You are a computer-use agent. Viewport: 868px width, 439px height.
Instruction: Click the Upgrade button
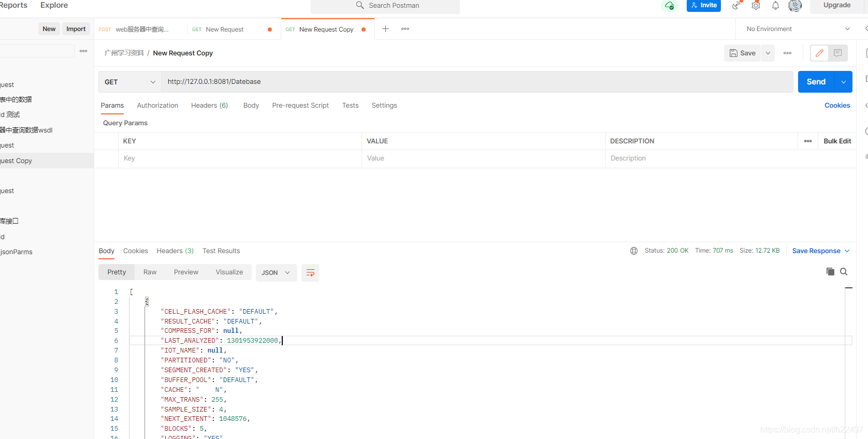pyautogui.click(x=837, y=5)
